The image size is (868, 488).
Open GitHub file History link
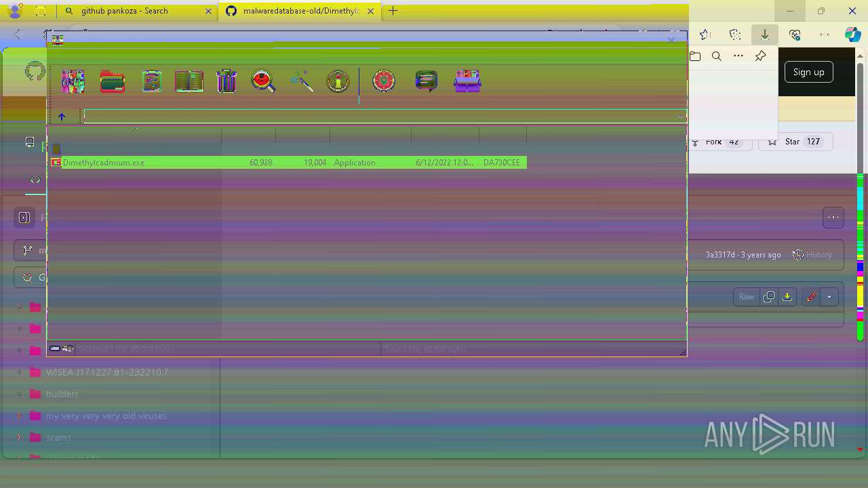point(812,255)
